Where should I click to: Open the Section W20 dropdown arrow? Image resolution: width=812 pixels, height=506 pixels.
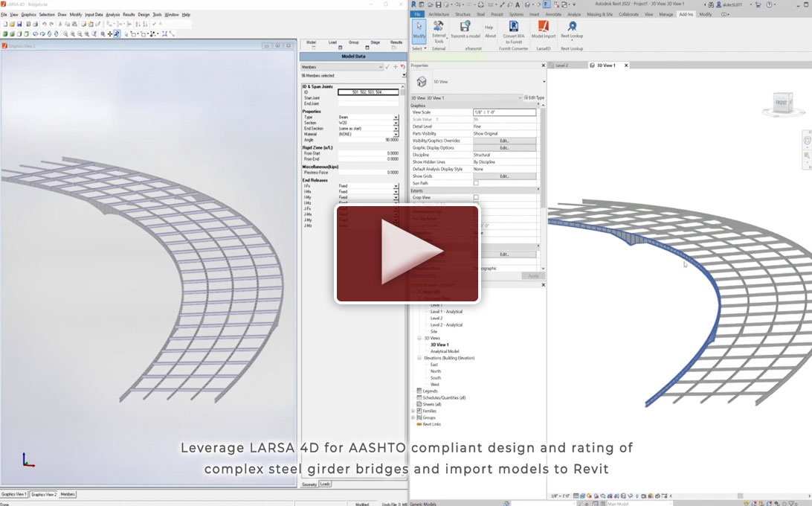point(396,123)
